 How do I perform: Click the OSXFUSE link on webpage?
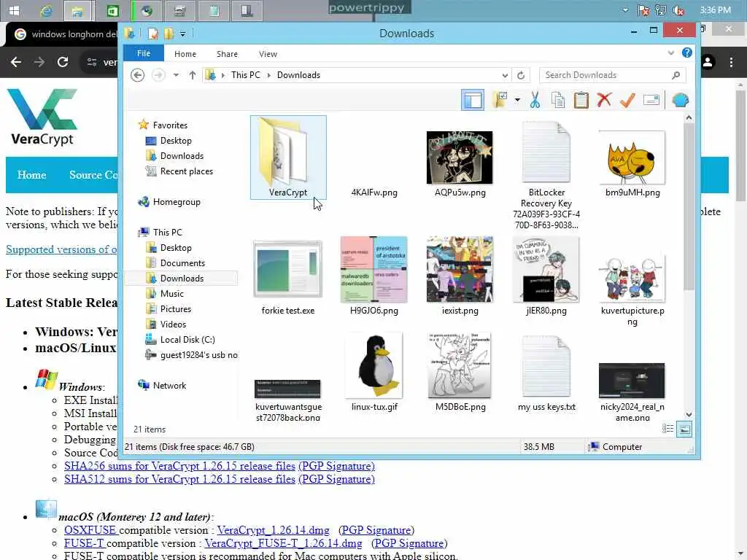coord(90,530)
